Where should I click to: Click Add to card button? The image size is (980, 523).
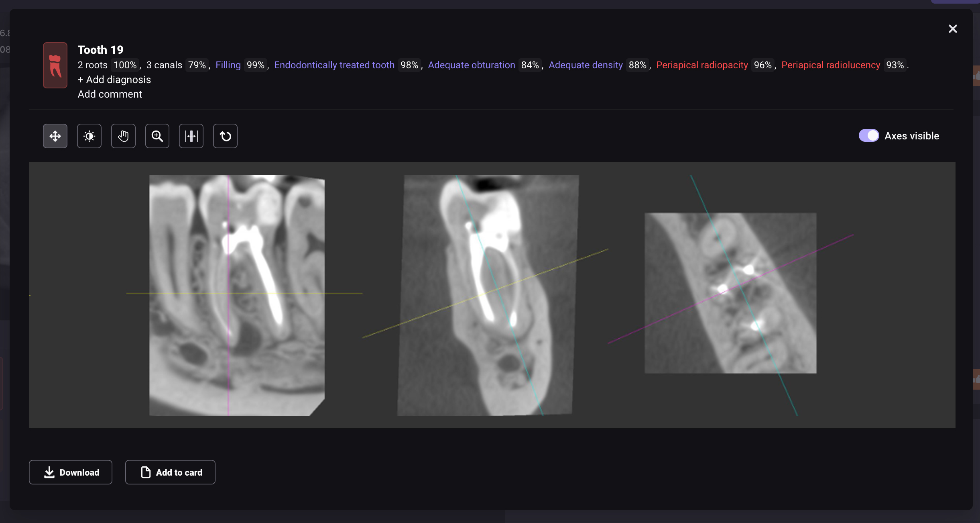170,472
